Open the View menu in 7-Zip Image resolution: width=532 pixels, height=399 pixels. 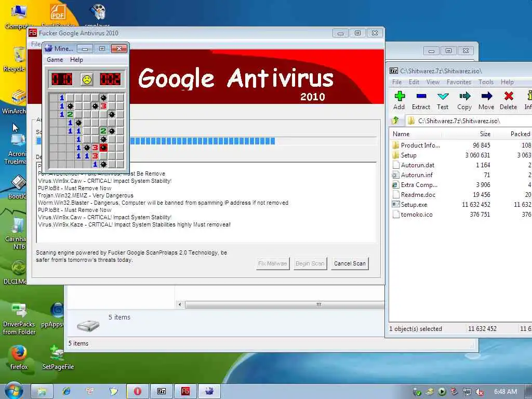(433, 82)
